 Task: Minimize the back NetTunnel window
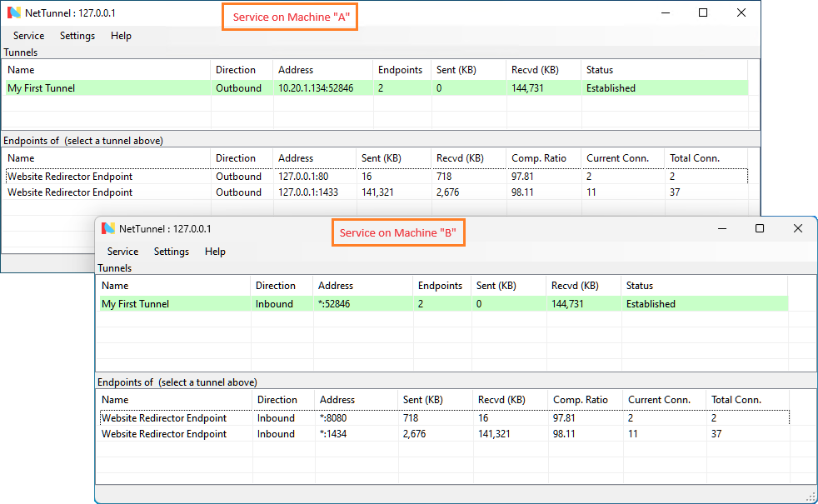(x=666, y=12)
